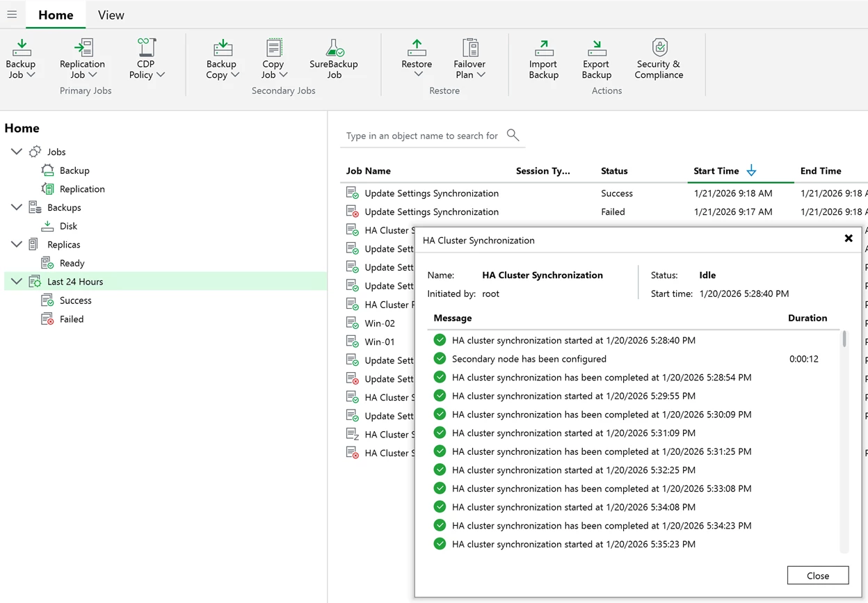Collapse the Last 24 Hours node

17,282
